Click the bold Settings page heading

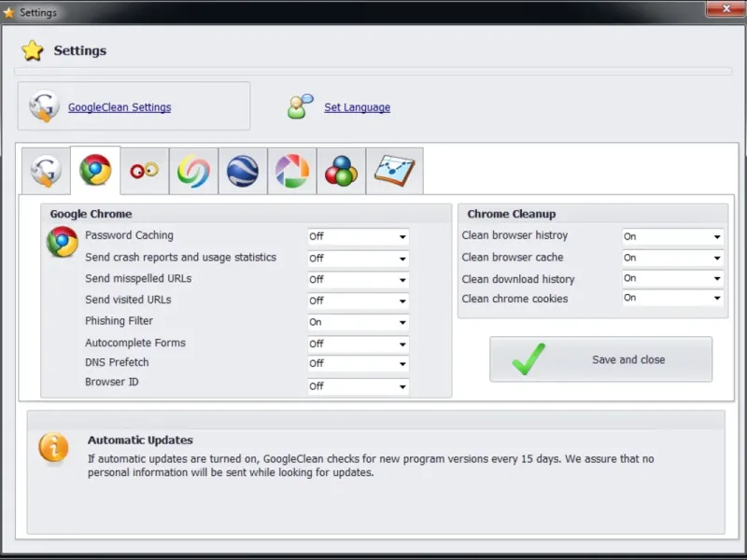(80, 50)
